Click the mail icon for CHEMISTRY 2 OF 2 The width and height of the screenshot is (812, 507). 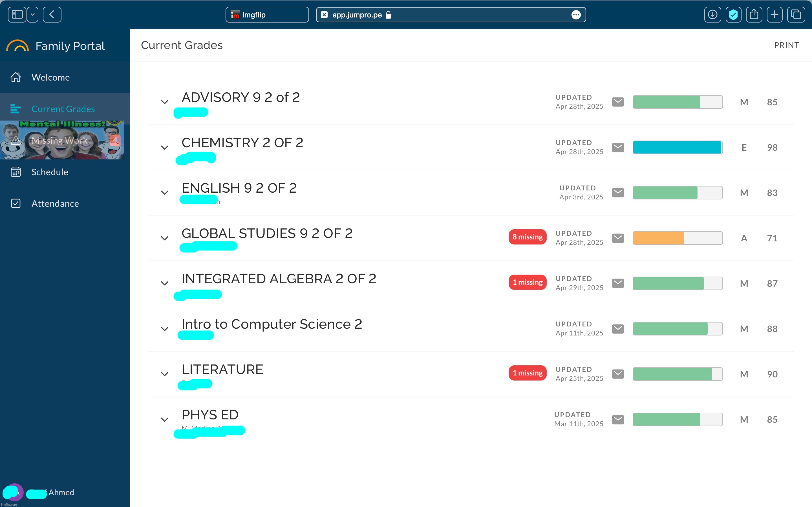(x=618, y=147)
